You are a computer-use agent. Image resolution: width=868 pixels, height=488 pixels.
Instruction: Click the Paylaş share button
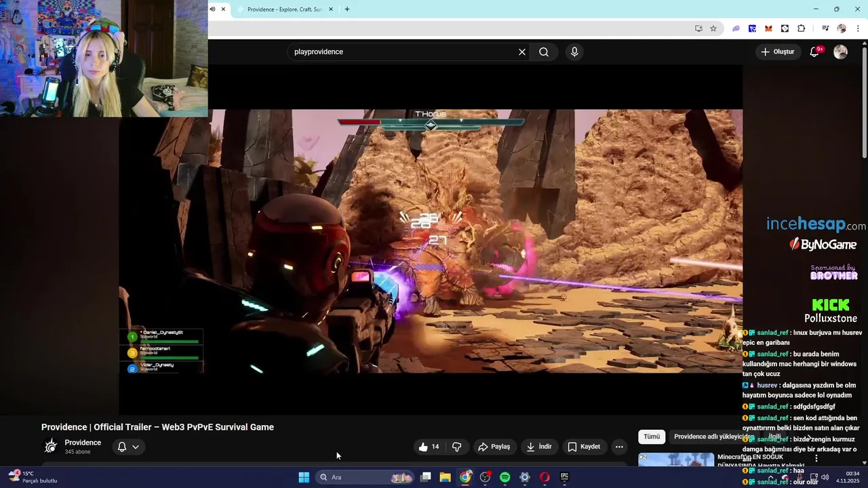click(494, 447)
